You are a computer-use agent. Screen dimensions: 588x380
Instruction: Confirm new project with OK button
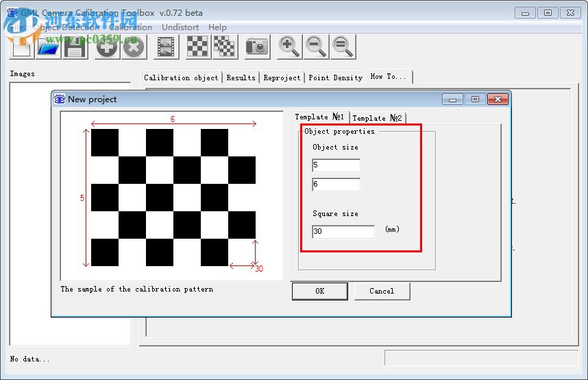tap(320, 291)
